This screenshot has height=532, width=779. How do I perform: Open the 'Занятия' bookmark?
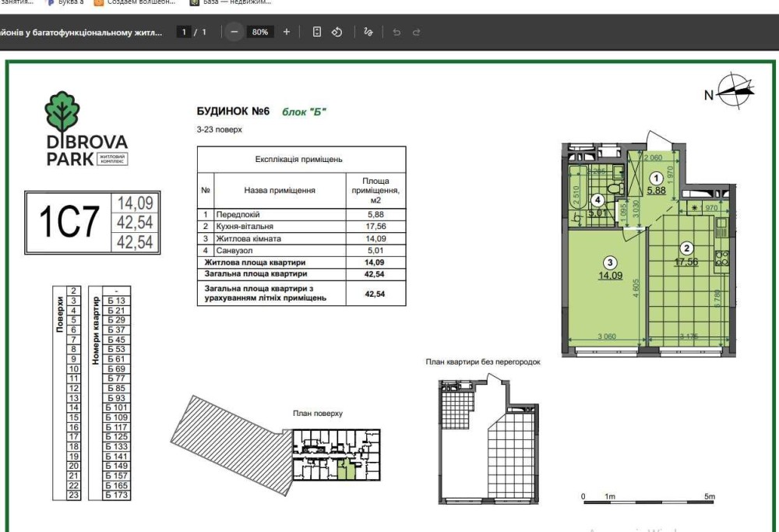point(17,3)
